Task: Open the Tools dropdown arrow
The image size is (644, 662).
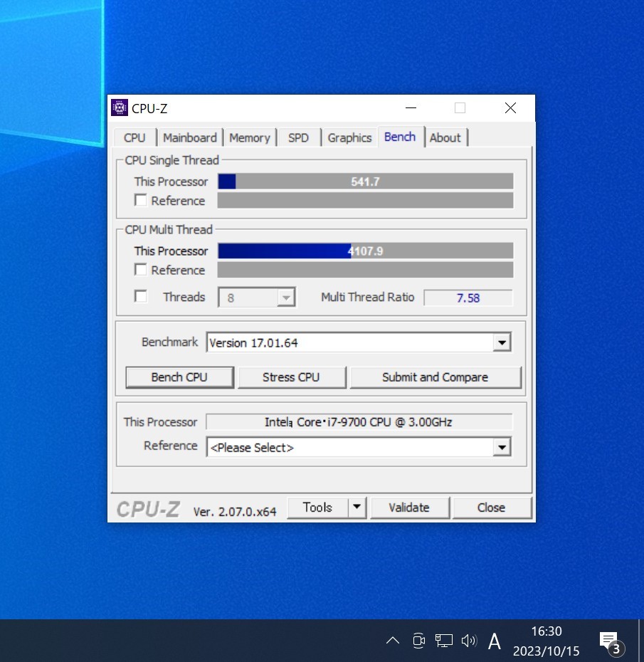Action: [x=357, y=507]
